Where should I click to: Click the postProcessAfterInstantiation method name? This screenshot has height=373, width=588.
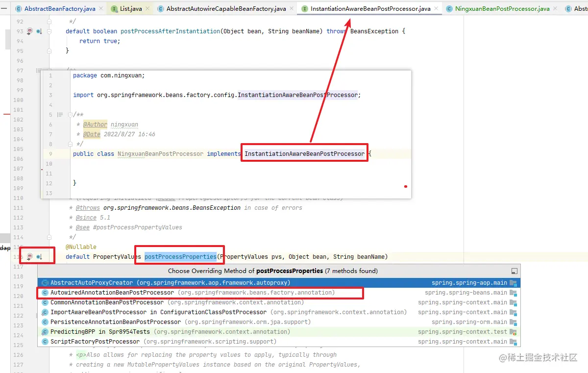click(x=170, y=31)
